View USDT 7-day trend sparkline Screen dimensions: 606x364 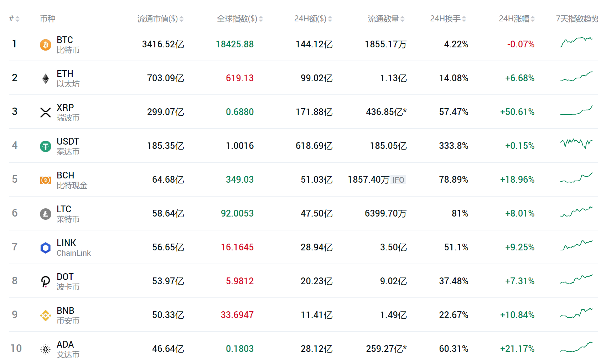[576, 144]
